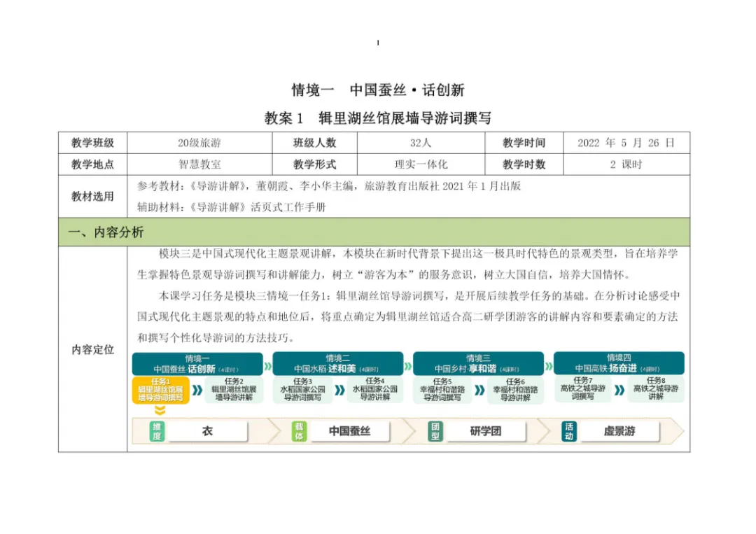Click the paragraph line starting 生掌握特色景观导游词
This screenshot has height=534, width=756.
pos(384,275)
